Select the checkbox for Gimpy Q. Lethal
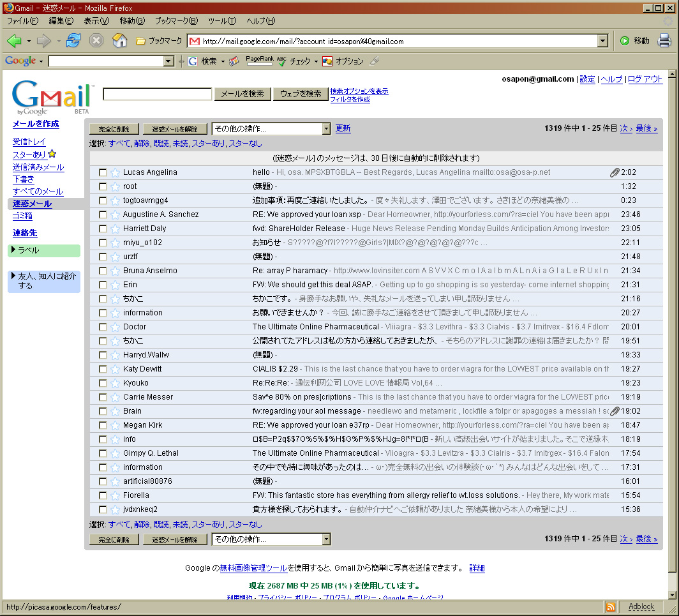This screenshot has width=679, height=616. coord(103,453)
